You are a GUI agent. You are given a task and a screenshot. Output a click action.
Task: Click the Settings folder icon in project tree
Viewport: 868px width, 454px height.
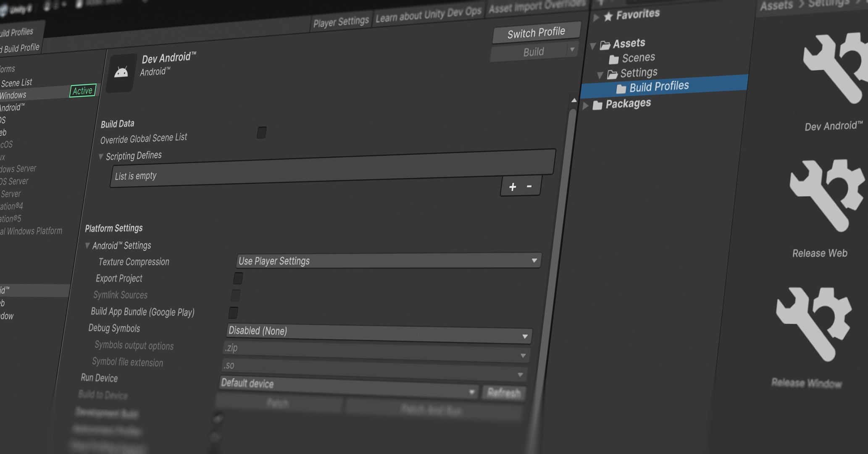click(613, 74)
